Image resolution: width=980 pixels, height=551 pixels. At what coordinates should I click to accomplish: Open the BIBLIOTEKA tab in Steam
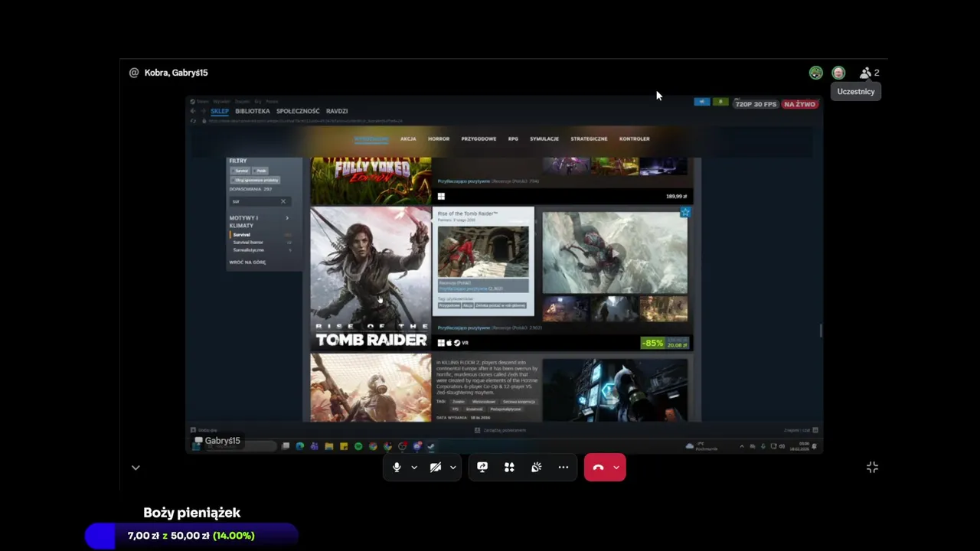coord(253,111)
